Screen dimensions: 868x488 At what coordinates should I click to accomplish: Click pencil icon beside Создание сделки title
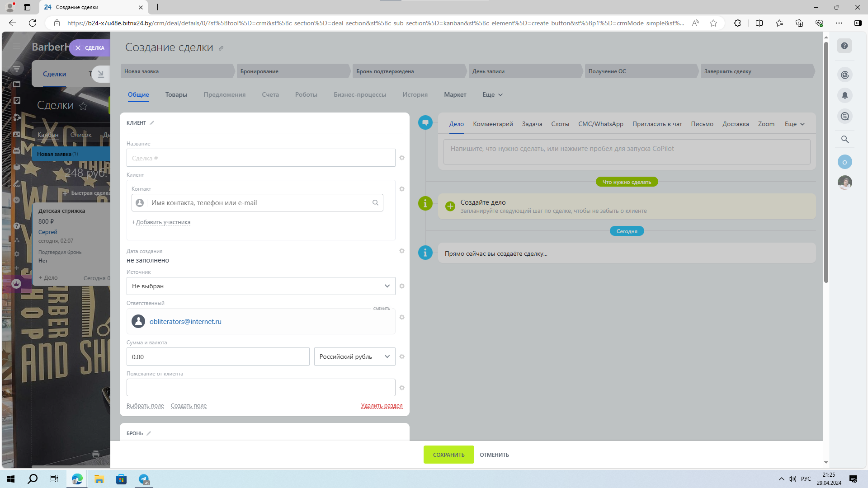point(221,48)
